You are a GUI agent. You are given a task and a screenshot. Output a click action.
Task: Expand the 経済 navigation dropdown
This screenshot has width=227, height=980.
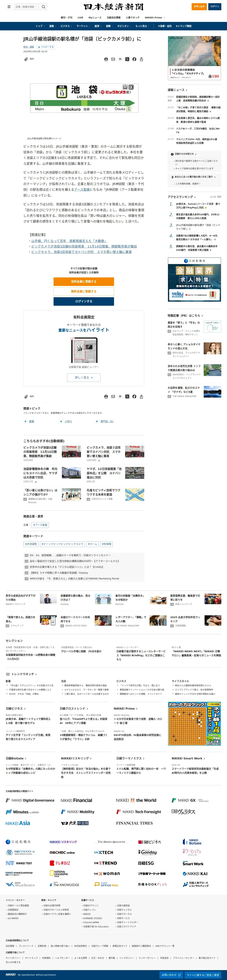(x=98, y=26)
